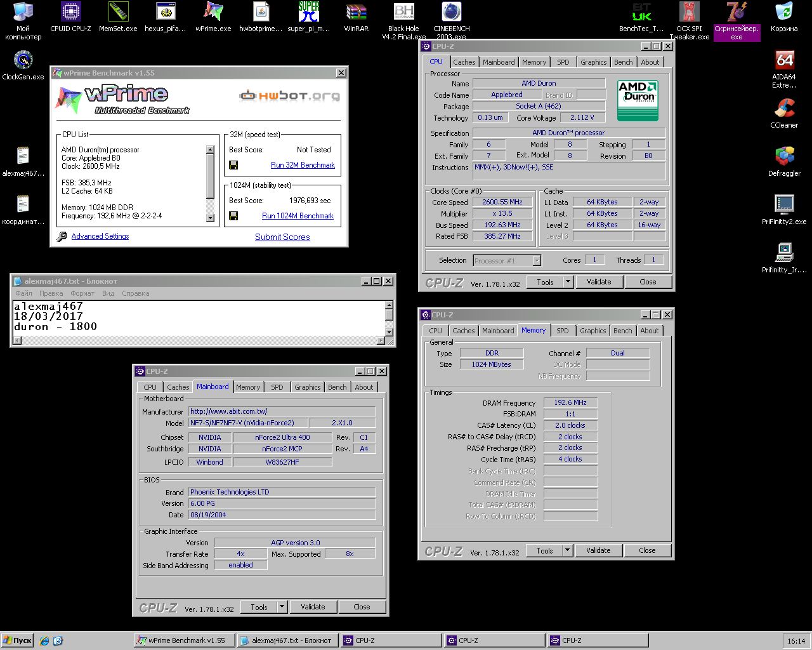The image size is (812, 650).
Task: Click the abit.com.tw manufacturer field
Action: 282,411
